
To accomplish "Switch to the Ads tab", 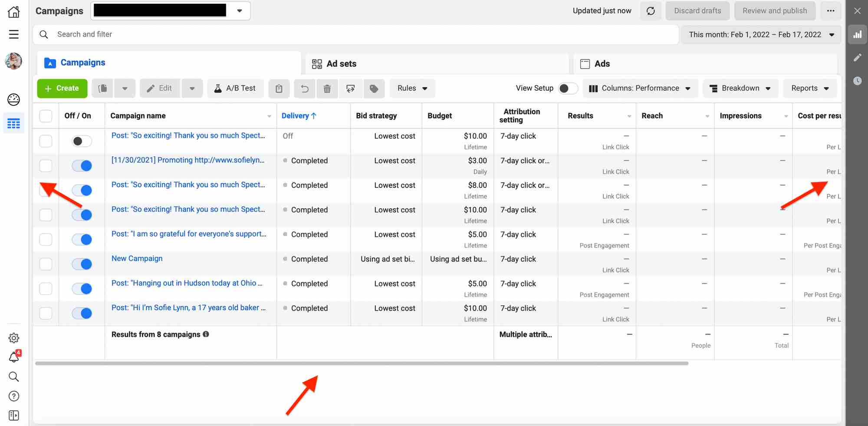I will coord(602,63).
